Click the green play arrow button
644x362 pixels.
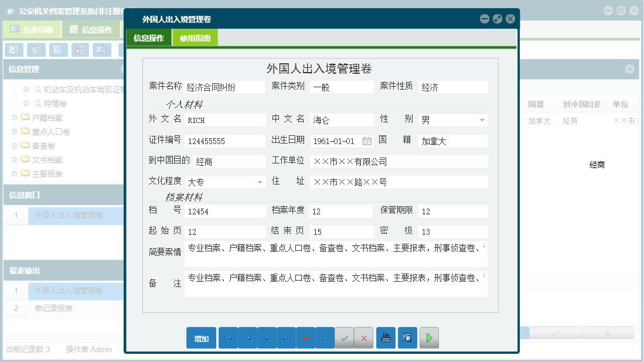pyautogui.click(x=429, y=338)
